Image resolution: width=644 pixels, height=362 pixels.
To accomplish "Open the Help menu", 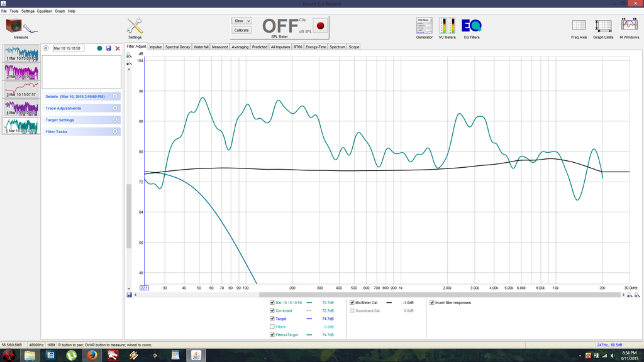I will click(x=72, y=11).
